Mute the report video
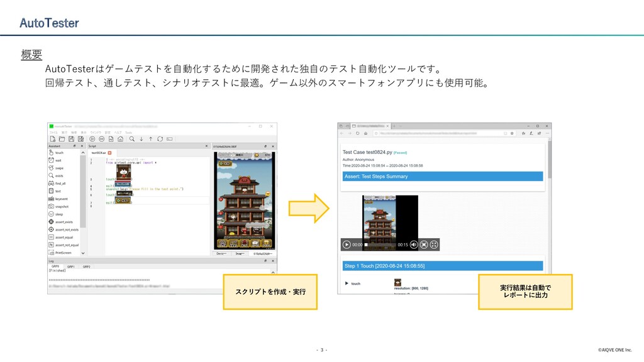The width and height of the screenshot is (644, 362). 414,244
